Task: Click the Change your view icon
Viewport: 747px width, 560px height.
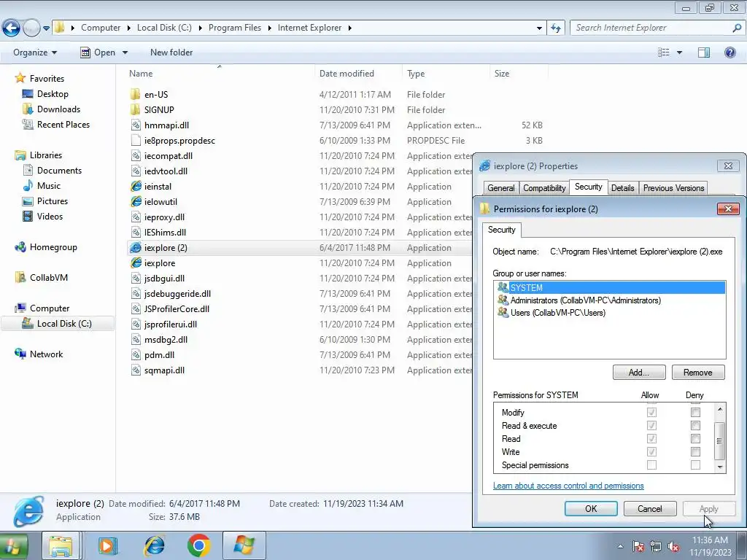Action: pyautogui.click(x=663, y=52)
